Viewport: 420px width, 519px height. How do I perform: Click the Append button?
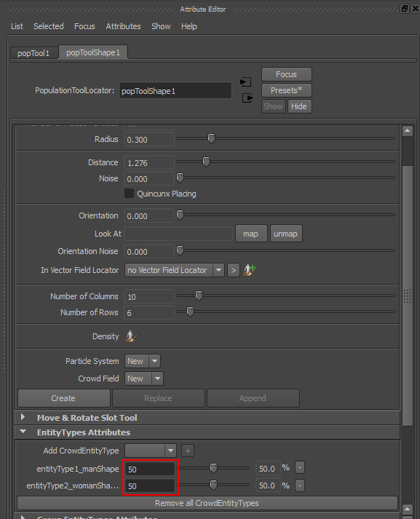tap(253, 398)
